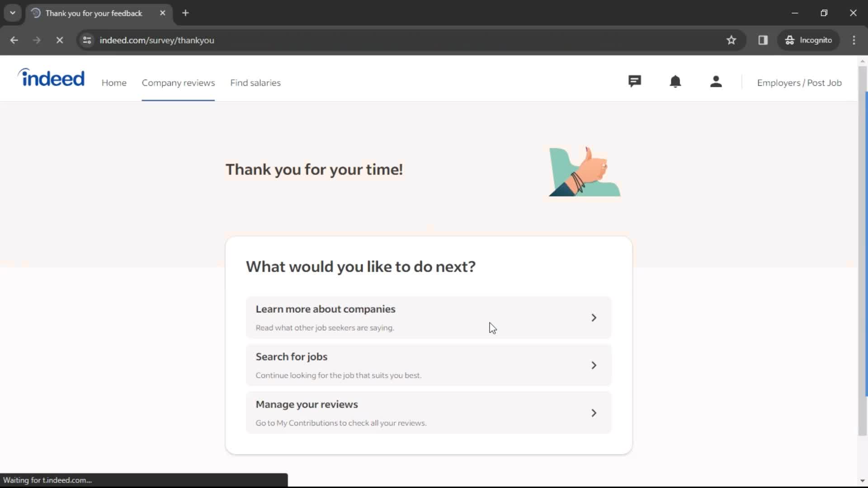The width and height of the screenshot is (868, 488).
Task: Open new tab button
Action: pyautogui.click(x=185, y=13)
